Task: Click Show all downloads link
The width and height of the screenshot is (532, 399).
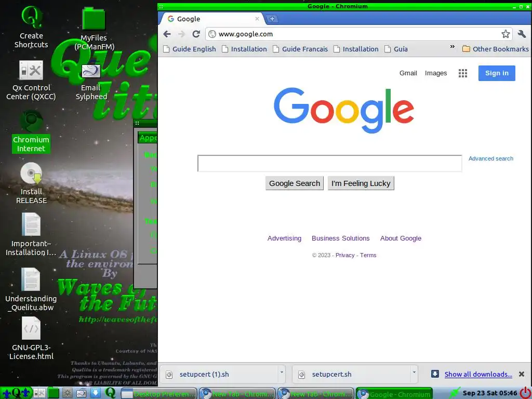Action: pyautogui.click(x=478, y=374)
